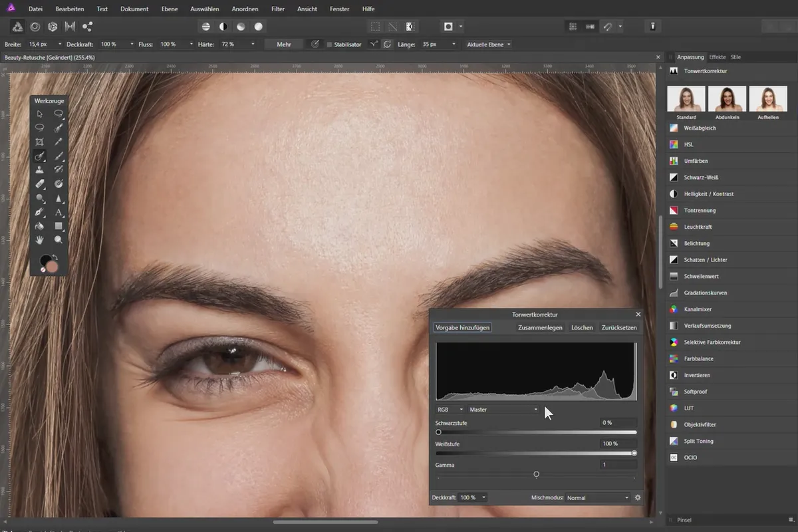Pick the Hand (view) tool
Screen dimensions: 798x532
[x=40, y=239]
